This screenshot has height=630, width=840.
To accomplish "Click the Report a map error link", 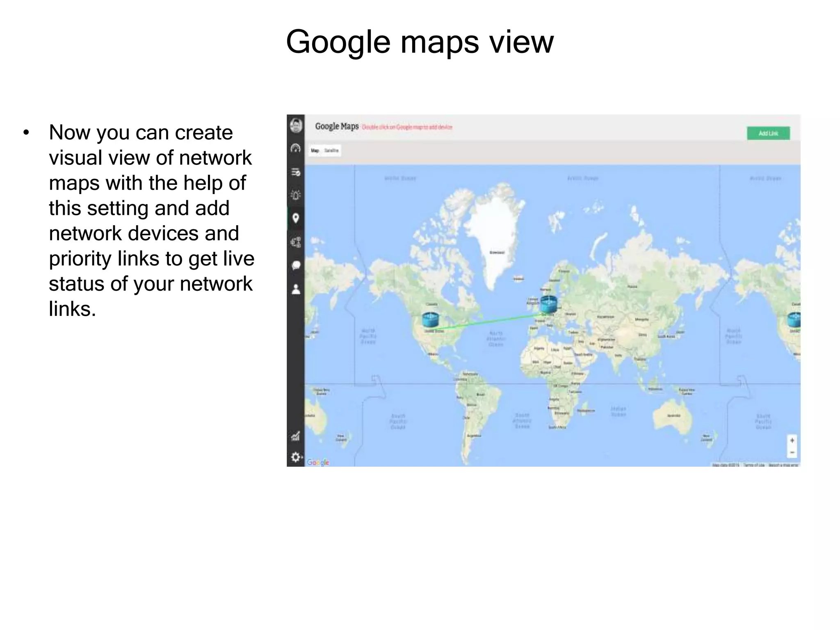I will (x=783, y=465).
